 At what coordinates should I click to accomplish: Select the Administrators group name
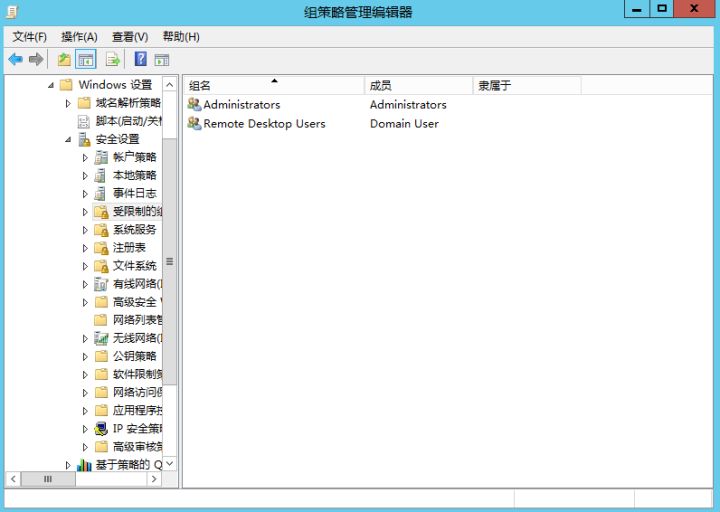[242, 105]
